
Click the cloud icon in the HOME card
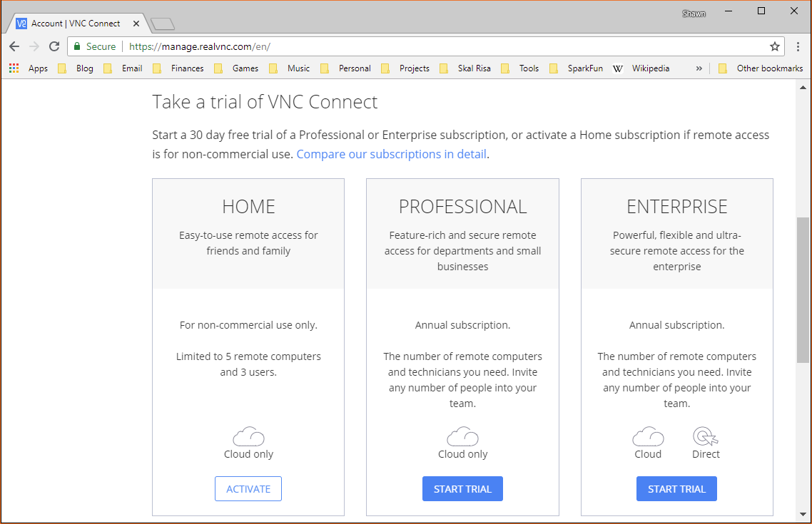tap(248, 436)
